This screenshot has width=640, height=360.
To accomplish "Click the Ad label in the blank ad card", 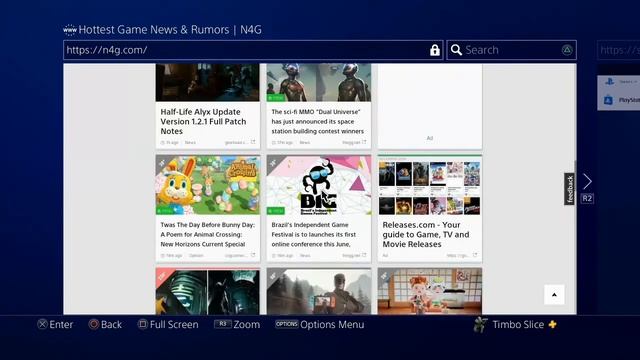I will click(x=430, y=138).
